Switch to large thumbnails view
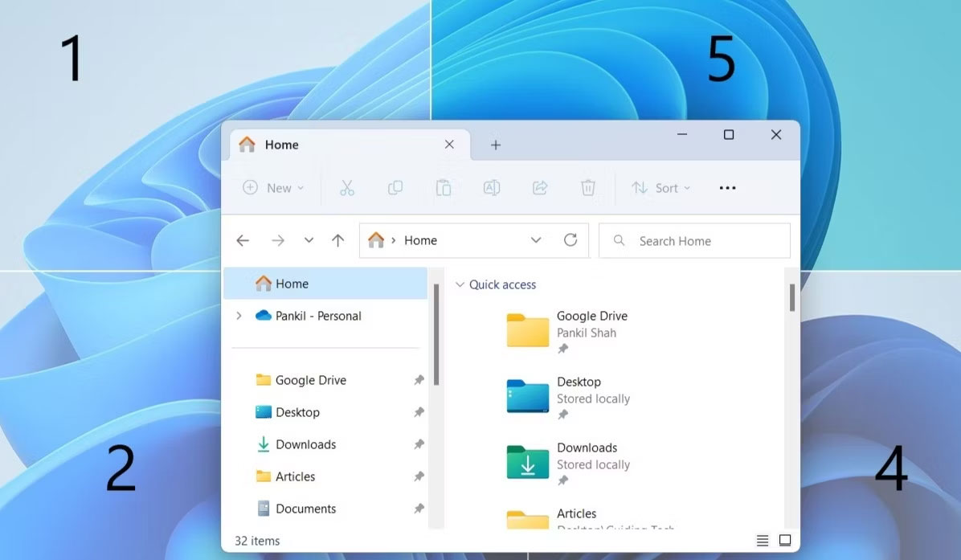Viewport: 961px width, 560px height. (x=783, y=540)
